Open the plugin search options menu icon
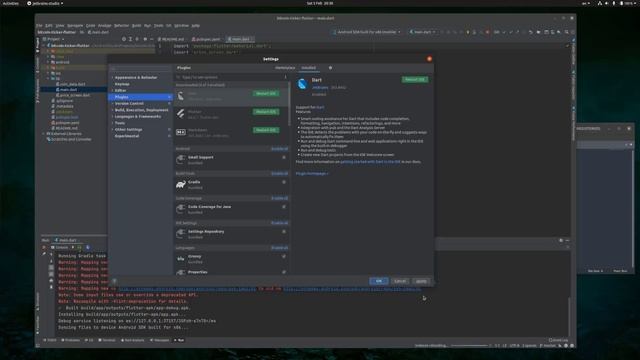 [285, 77]
